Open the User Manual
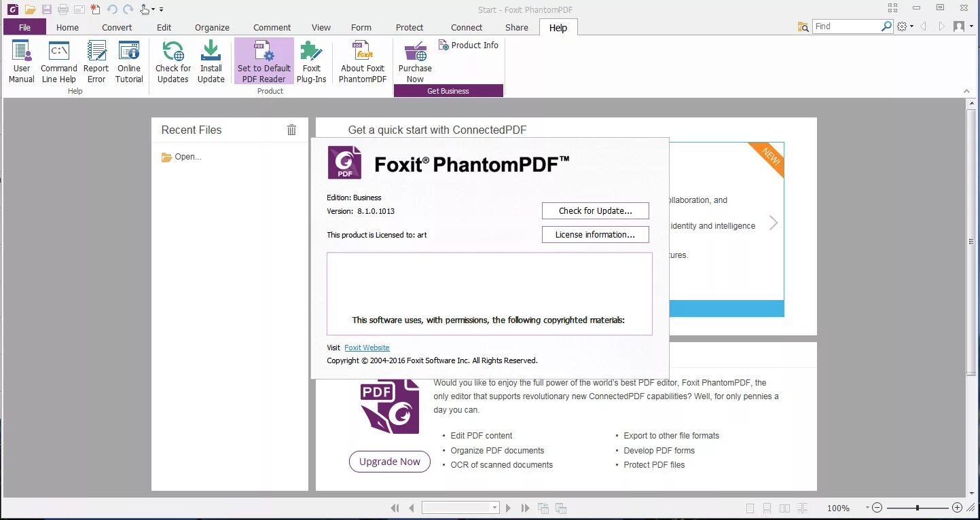The height and width of the screenshot is (520, 980). (22, 62)
